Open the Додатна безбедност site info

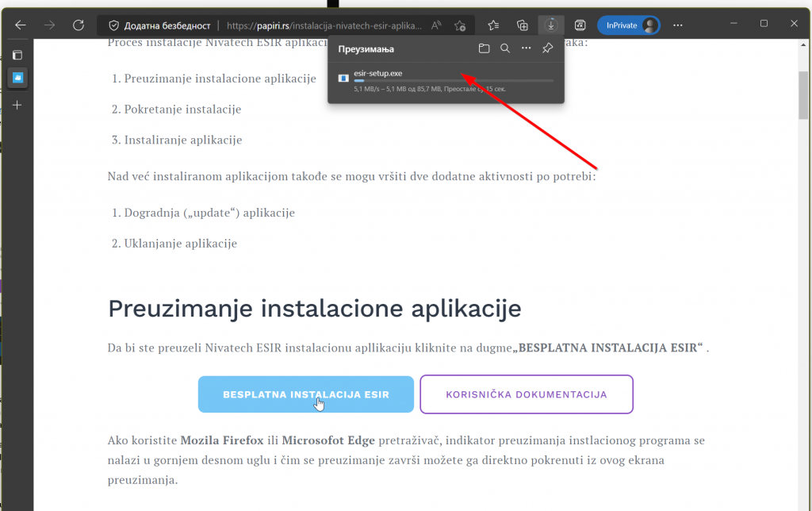[159, 25]
